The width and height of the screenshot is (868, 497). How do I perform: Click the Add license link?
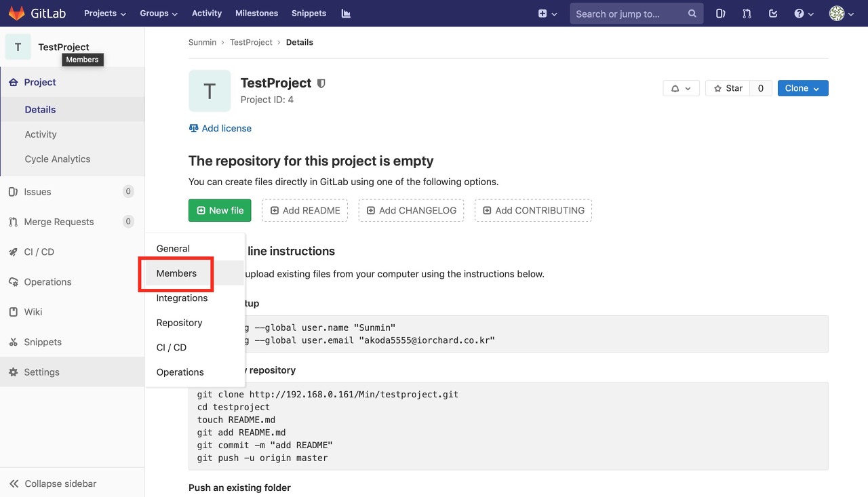(220, 128)
